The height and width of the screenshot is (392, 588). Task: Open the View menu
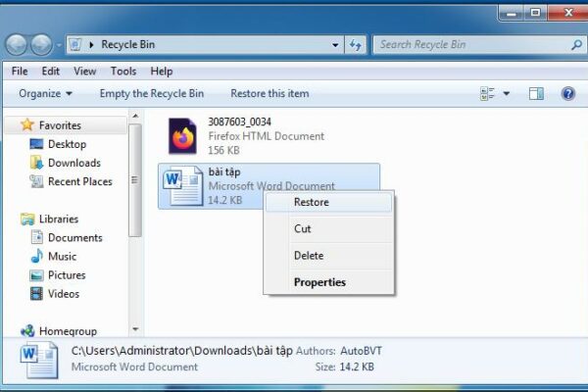(x=84, y=71)
